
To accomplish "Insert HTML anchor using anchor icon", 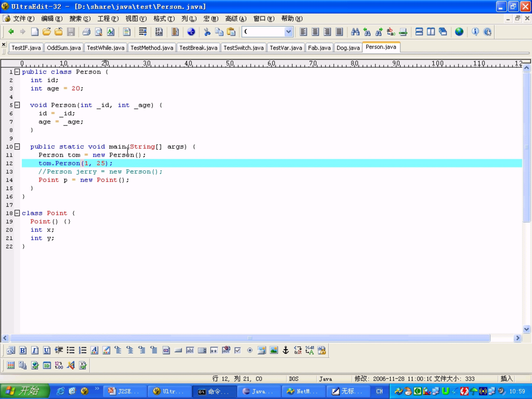I will tap(286, 350).
